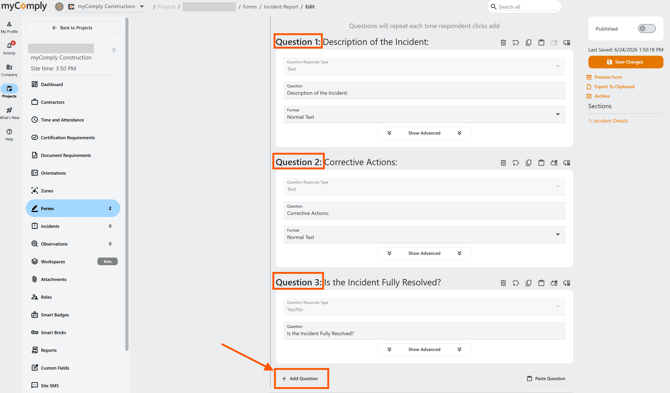Click the last header icon on Question 3
Viewport: 670px width, 393px height.
point(567,283)
